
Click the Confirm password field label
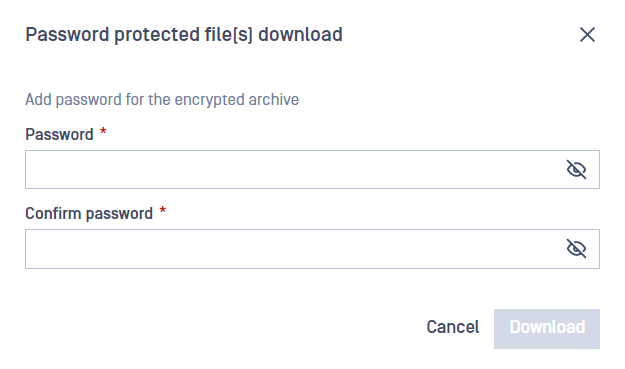click(89, 214)
